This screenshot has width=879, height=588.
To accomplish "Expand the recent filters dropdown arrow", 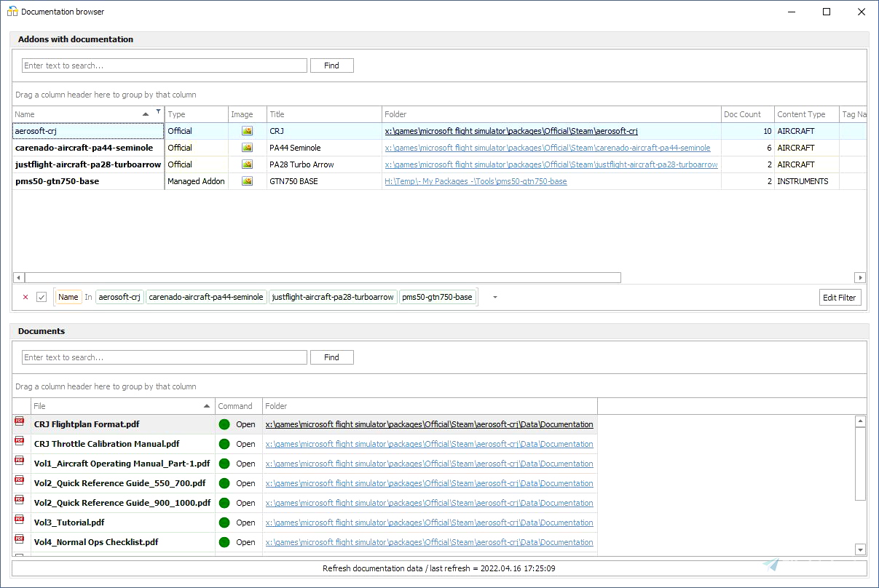I will click(495, 297).
